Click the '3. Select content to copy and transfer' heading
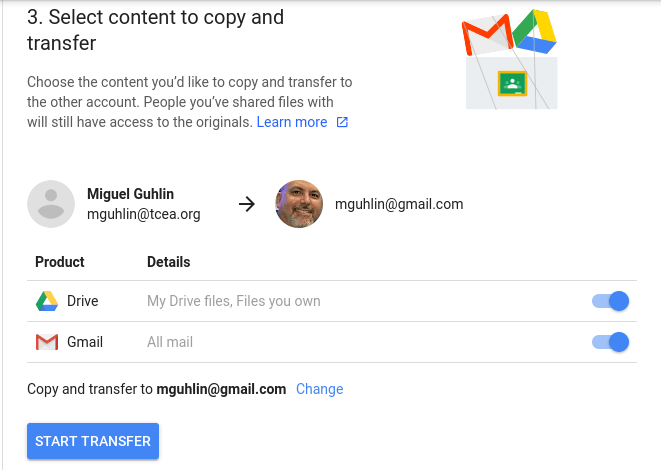661x470 pixels. pyautogui.click(x=156, y=30)
